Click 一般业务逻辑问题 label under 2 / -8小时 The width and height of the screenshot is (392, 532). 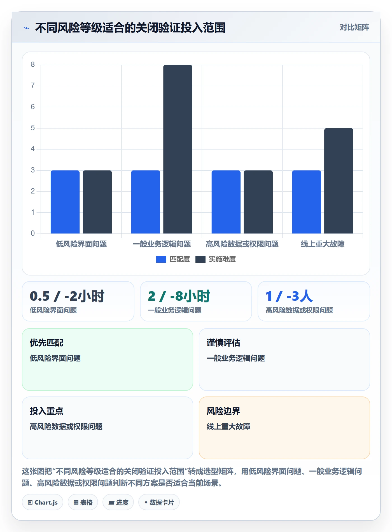click(175, 310)
